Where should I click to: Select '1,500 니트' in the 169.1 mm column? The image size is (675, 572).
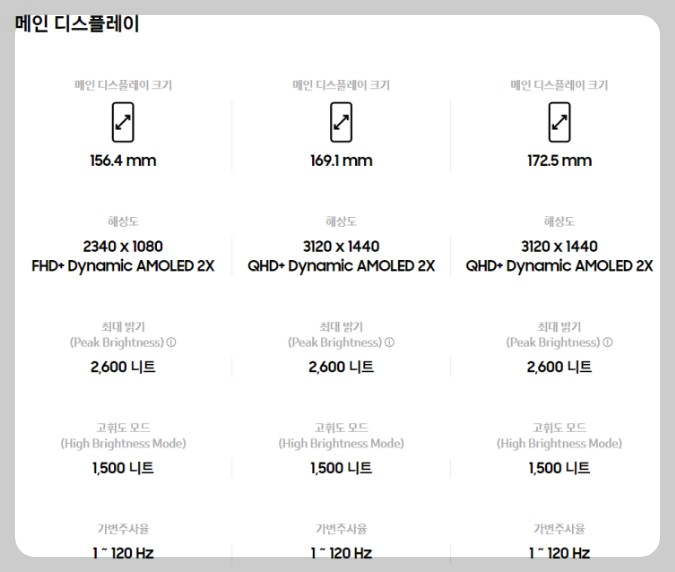341,468
